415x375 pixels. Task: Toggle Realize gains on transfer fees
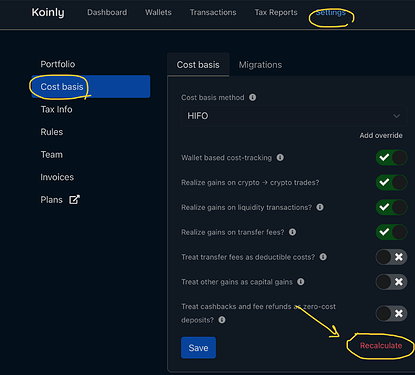(x=391, y=232)
